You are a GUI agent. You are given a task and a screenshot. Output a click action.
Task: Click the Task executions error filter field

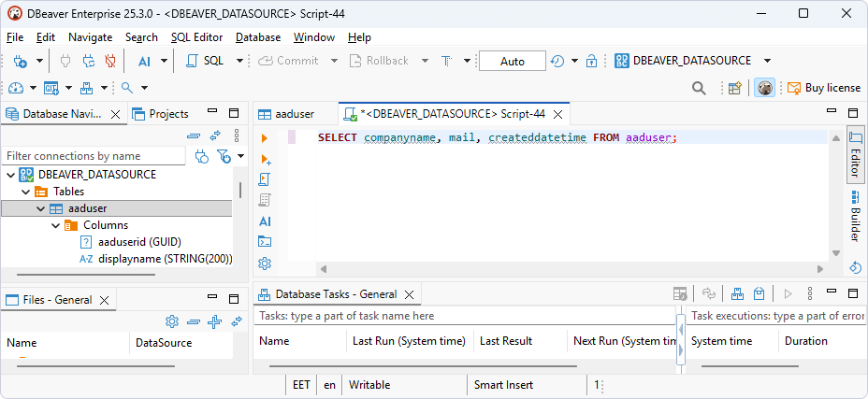pyautogui.click(x=776, y=316)
